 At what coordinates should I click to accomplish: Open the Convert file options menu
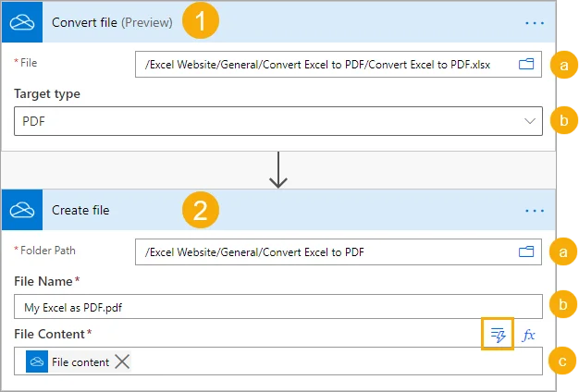[x=535, y=23]
